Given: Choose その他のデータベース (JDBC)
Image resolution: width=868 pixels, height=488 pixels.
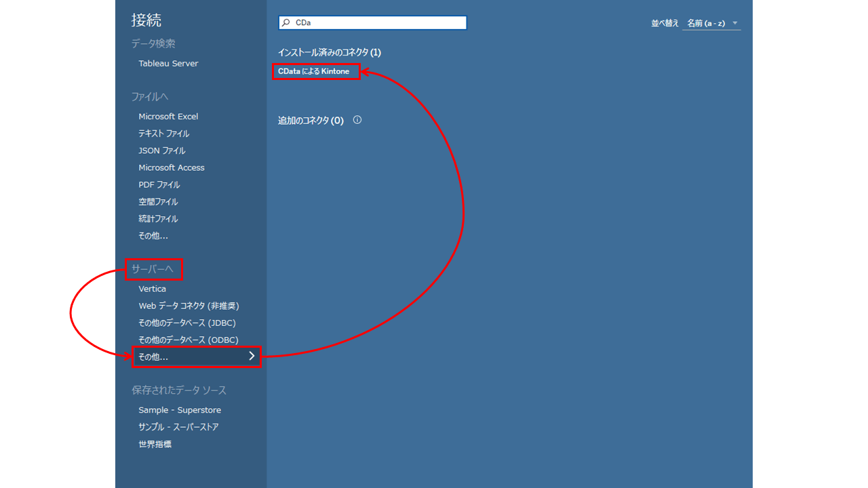Looking at the screenshot, I should click(187, 323).
